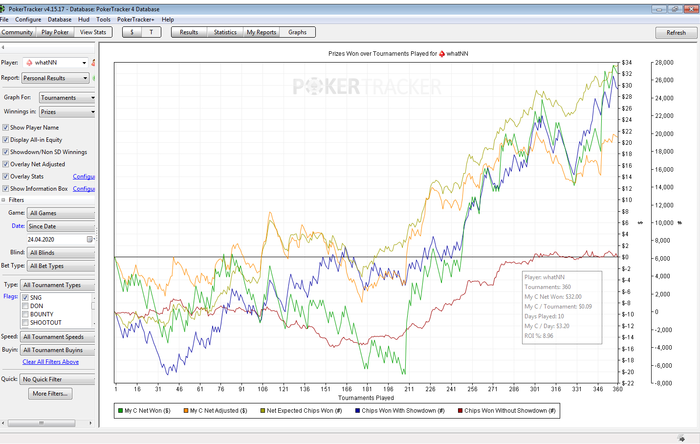Open the Bet Type dropdown
Image resolution: width=700 pixels, height=444 pixels.
pos(61,266)
